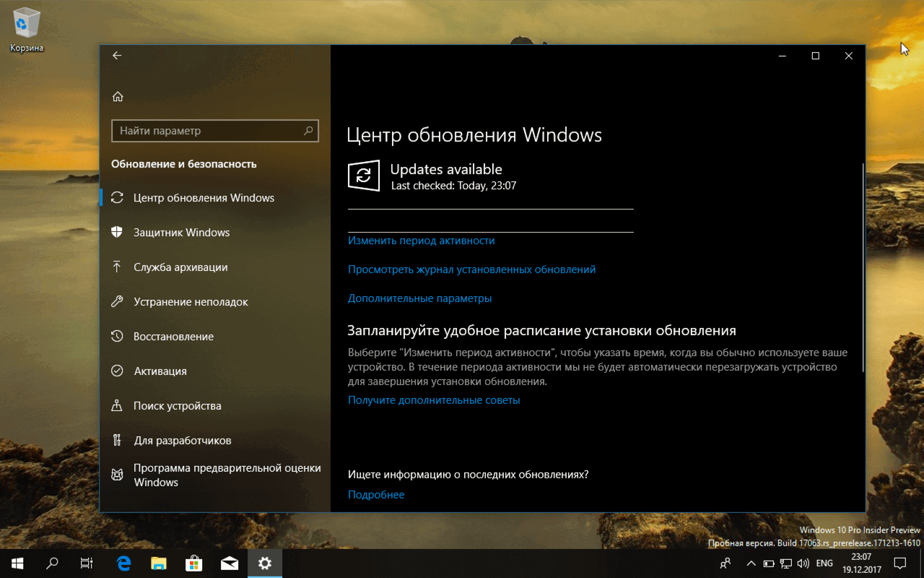
Task: Open the Корзина recycle bin on the desktop
Action: (x=27, y=31)
